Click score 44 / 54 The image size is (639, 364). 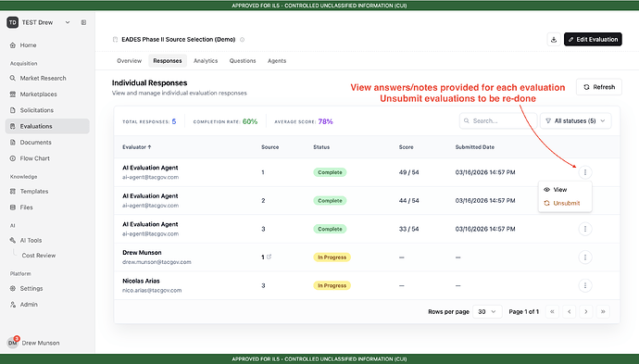pyautogui.click(x=408, y=201)
